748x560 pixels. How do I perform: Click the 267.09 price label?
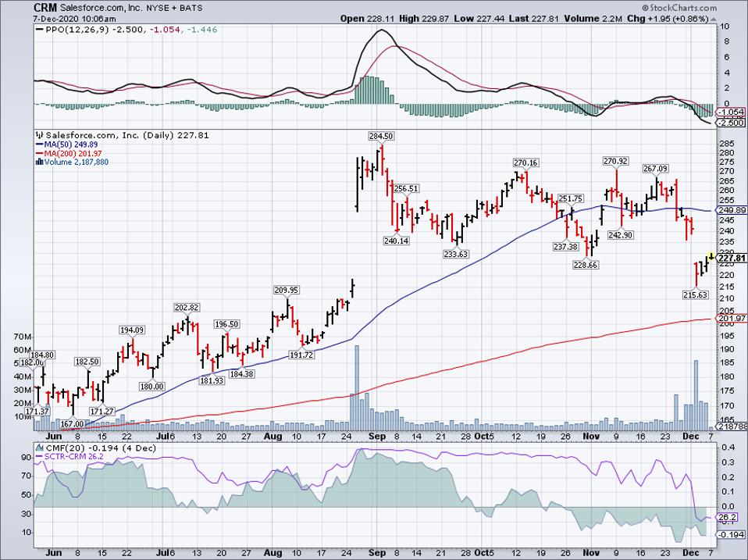(655, 169)
